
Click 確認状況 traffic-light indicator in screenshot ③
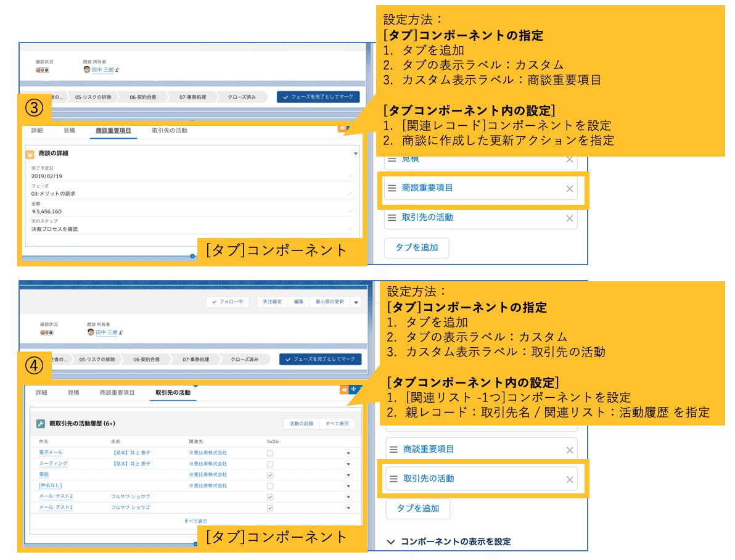pyautogui.click(x=42, y=70)
